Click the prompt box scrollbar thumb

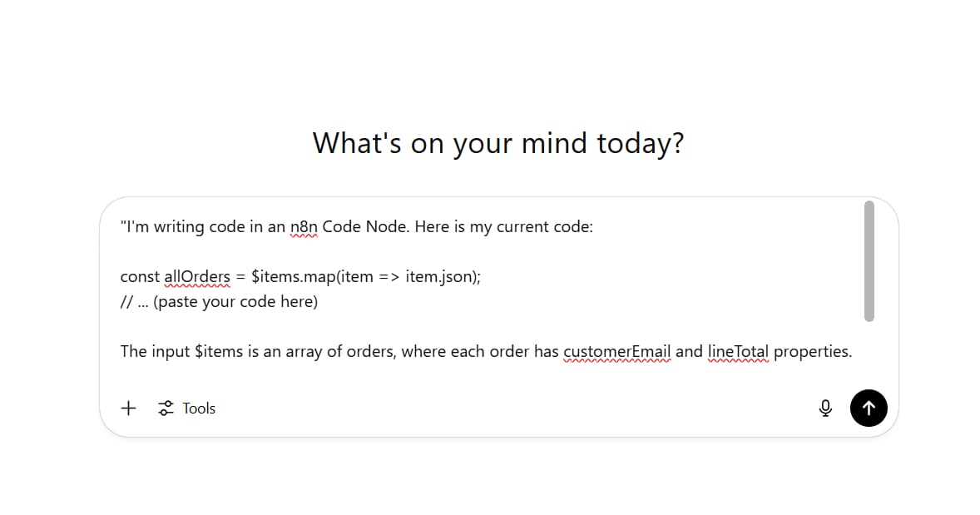[x=869, y=261]
